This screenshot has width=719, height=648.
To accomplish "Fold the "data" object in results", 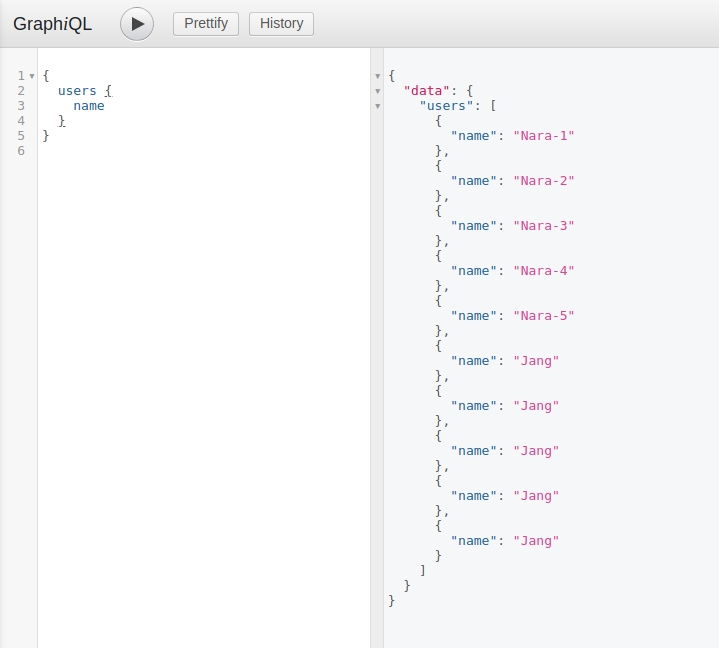I will point(377,91).
